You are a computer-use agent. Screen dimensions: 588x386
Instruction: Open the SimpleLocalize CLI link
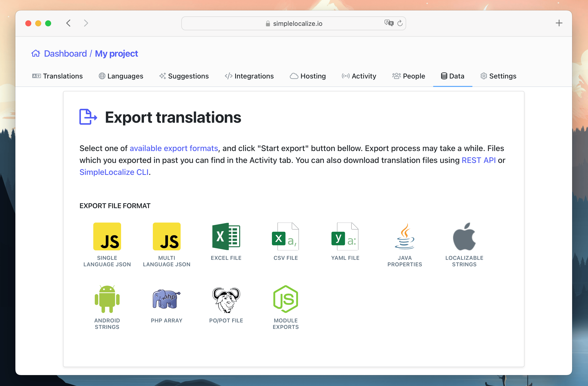(114, 172)
